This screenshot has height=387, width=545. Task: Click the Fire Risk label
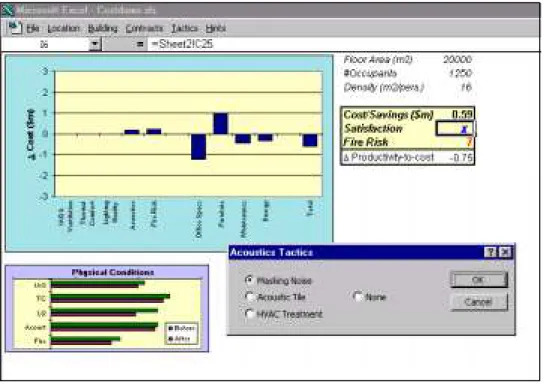coord(366,142)
